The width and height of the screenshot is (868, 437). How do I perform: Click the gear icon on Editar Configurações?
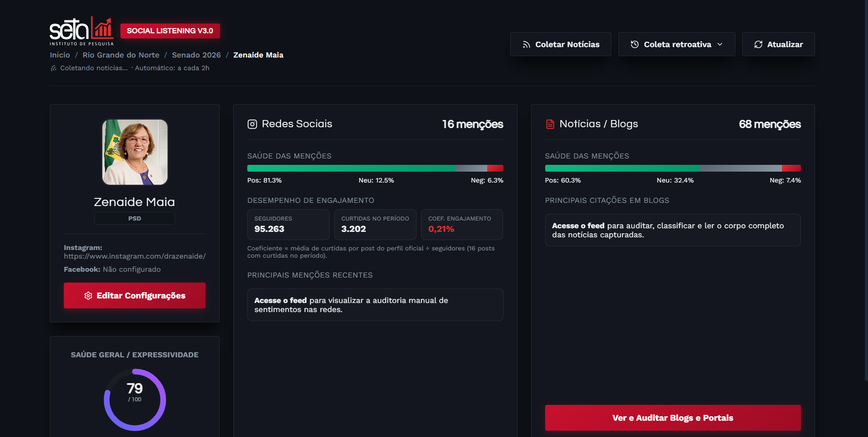coord(88,296)
